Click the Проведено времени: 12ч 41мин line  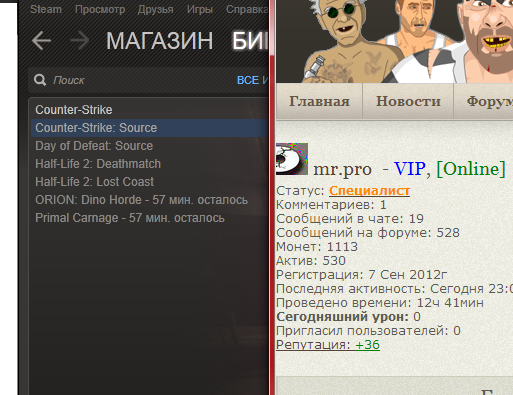pos(380,303)
